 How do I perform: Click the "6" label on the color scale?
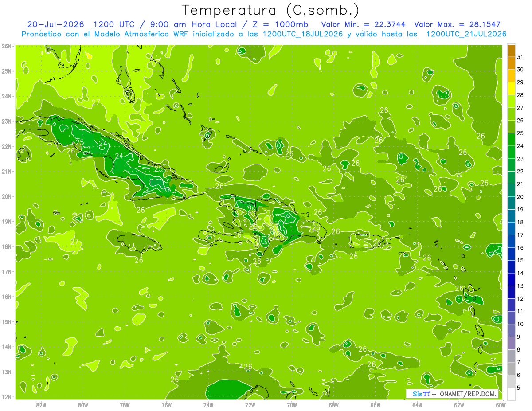[519, 375]
